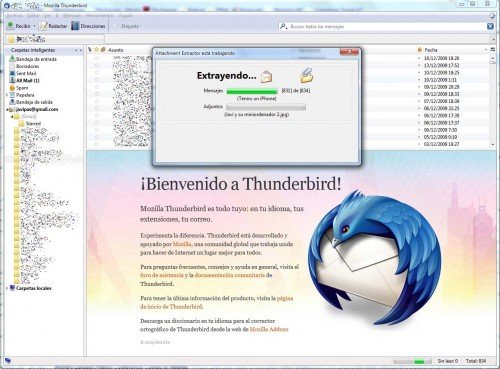Click the Thunderbird bird logo

375,258
